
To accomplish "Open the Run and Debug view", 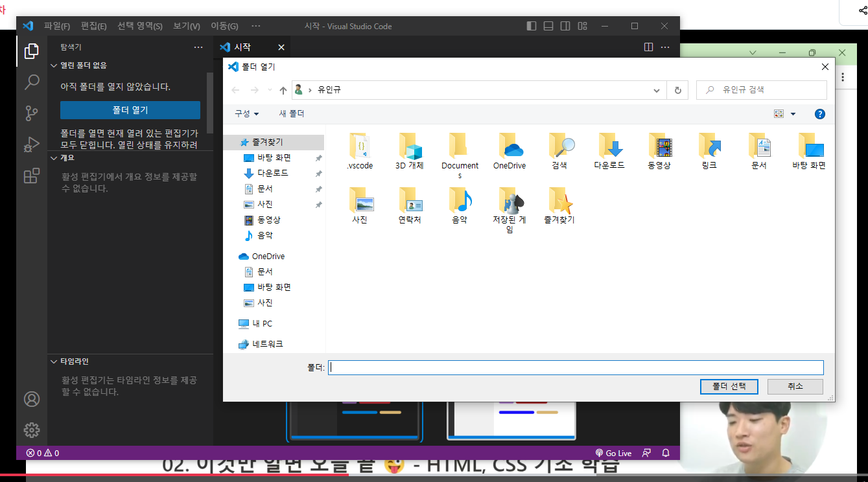I will 31,144.
